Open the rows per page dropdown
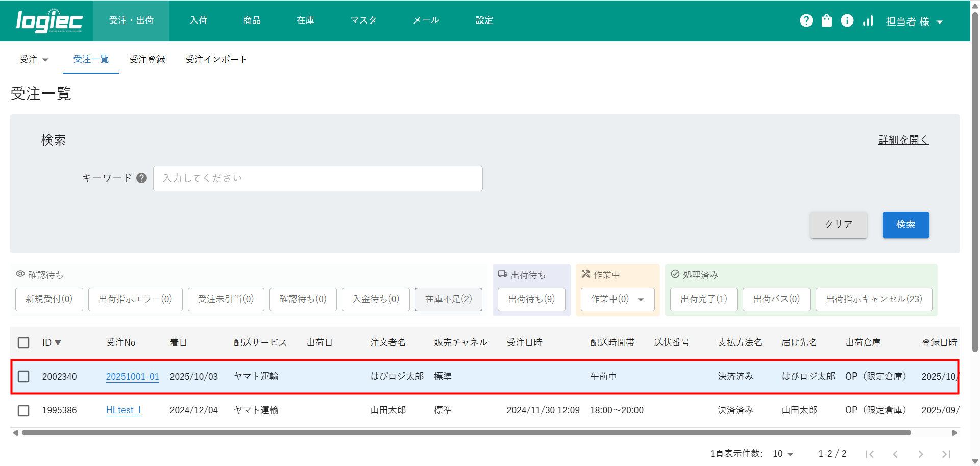The image size is (980, 466). tap(782, 454)
